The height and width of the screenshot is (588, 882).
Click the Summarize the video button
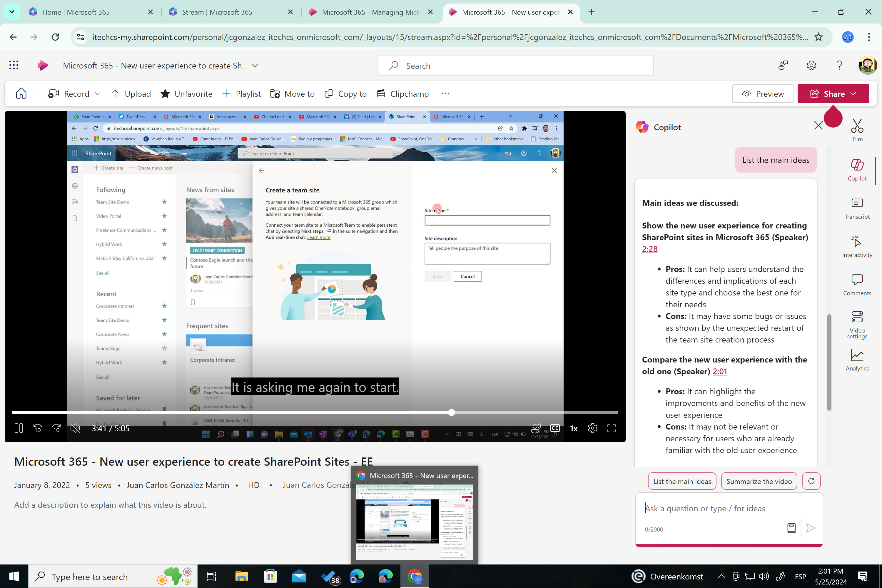pos(759,481)
